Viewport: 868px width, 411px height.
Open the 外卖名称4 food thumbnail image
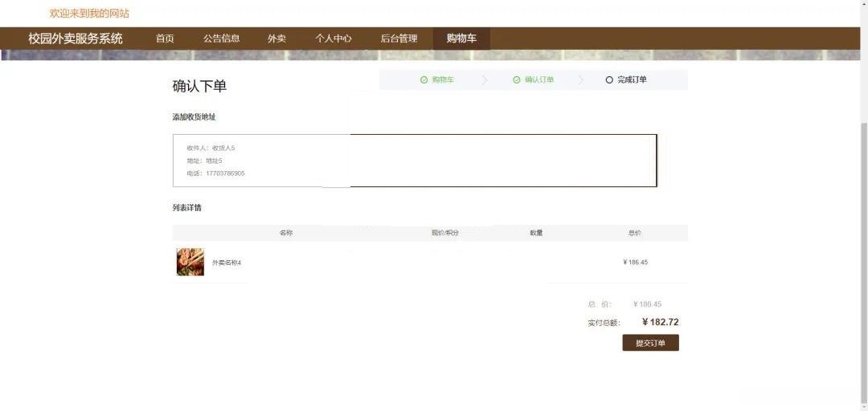(190, 262)
